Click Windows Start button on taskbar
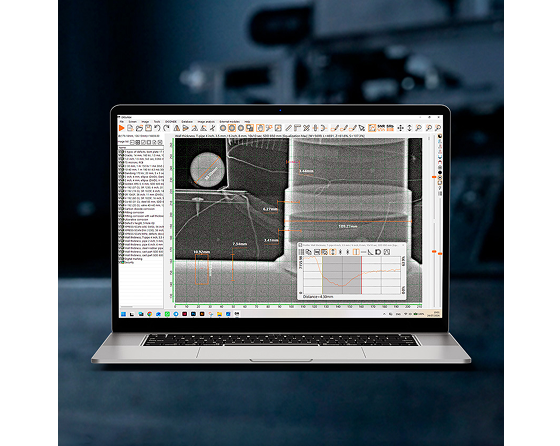560x446 pixels. click(x=123, y=314)
